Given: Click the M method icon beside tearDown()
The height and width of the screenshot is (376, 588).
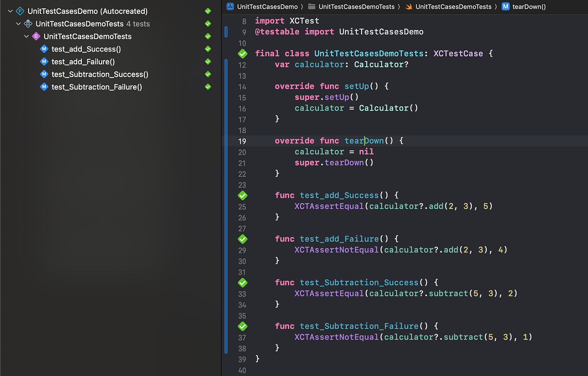Looking at the screenshot, I should [505, 6].
